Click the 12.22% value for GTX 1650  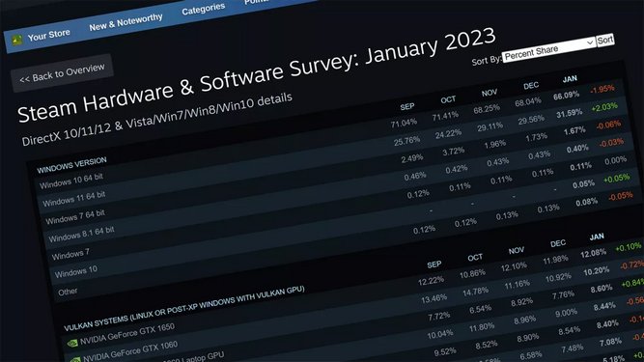(x=431, y=281)
